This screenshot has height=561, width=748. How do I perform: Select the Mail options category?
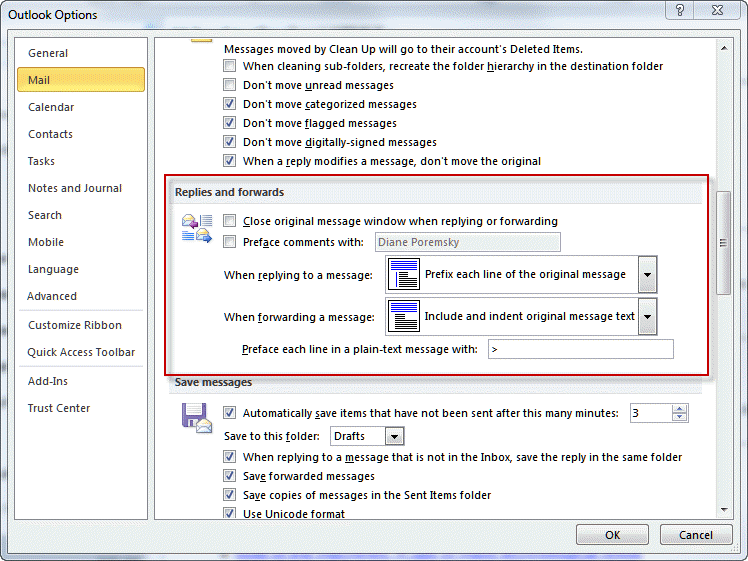pos(81,80)
